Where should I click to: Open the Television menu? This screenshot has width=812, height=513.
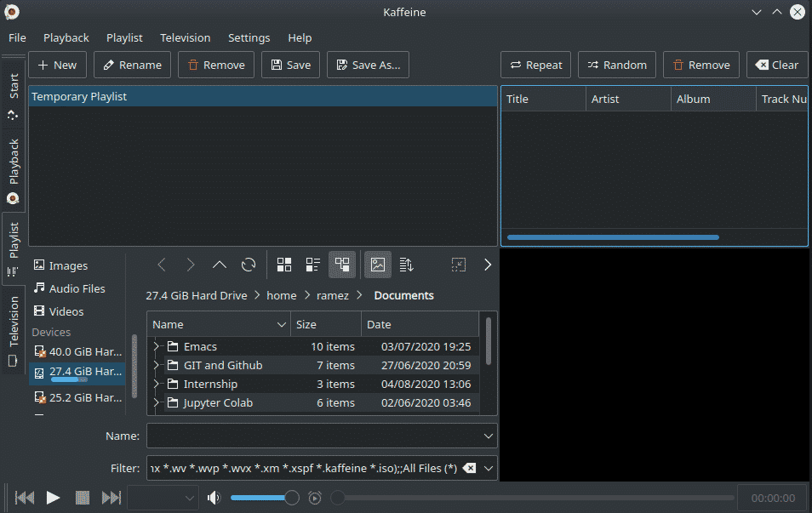coord(186,37)
